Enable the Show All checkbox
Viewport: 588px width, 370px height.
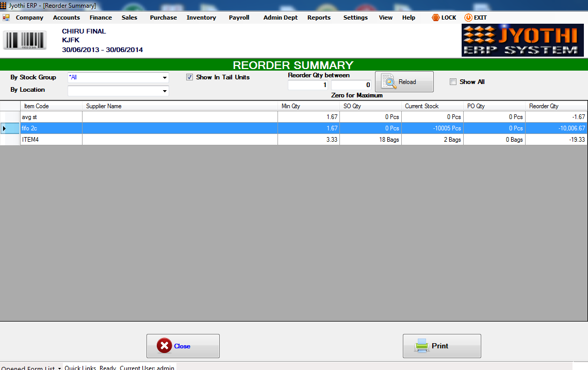pos(453,81)
